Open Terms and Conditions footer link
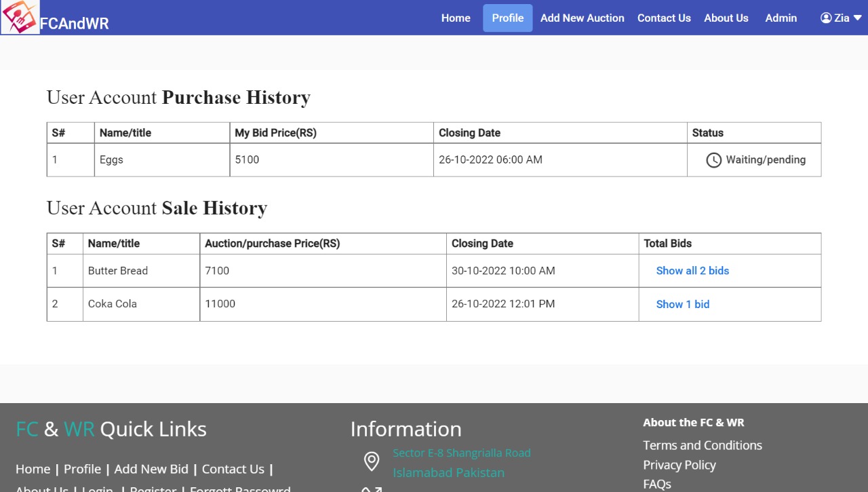868x492 pixels. (702, 445)
